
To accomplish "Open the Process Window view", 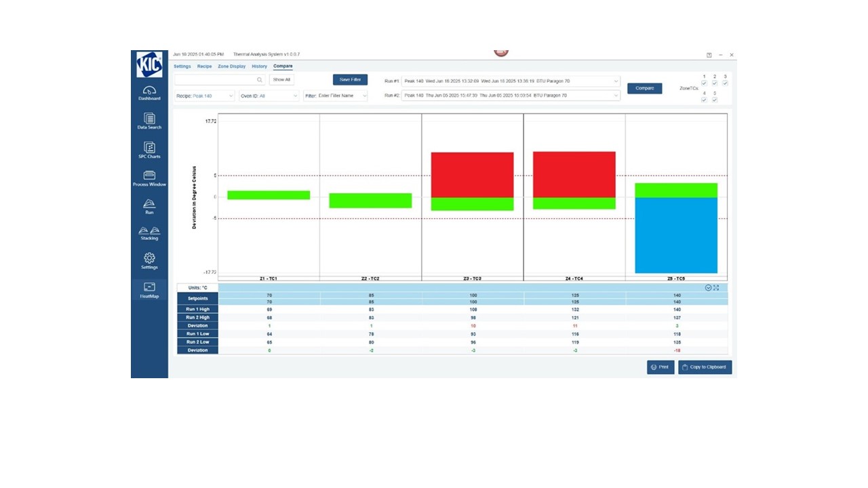I will (x=149, y=178).
